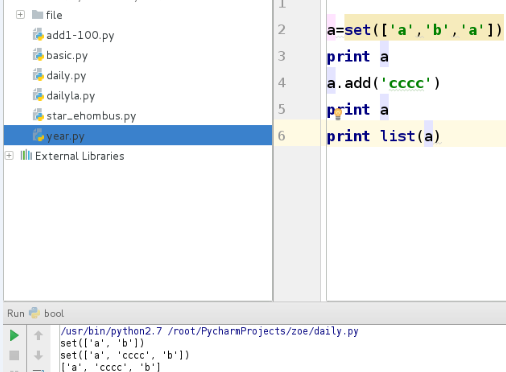The height and width of the screenshot is (372, 506).
Task: Click the 'print list(a)' line
Action: (x=383, y=136)
